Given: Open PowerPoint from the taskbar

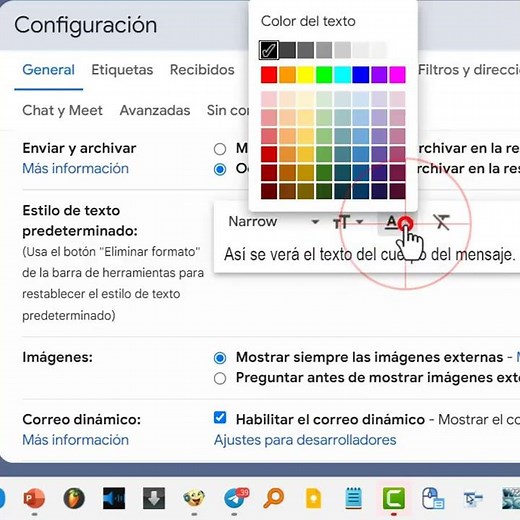Looking at the screenshot, I should click(34, 498).
